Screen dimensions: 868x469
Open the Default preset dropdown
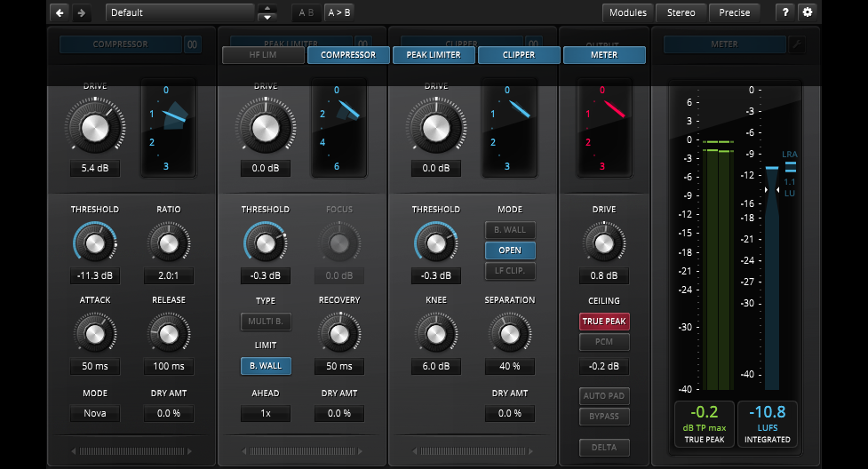click(x=179, y=12)
